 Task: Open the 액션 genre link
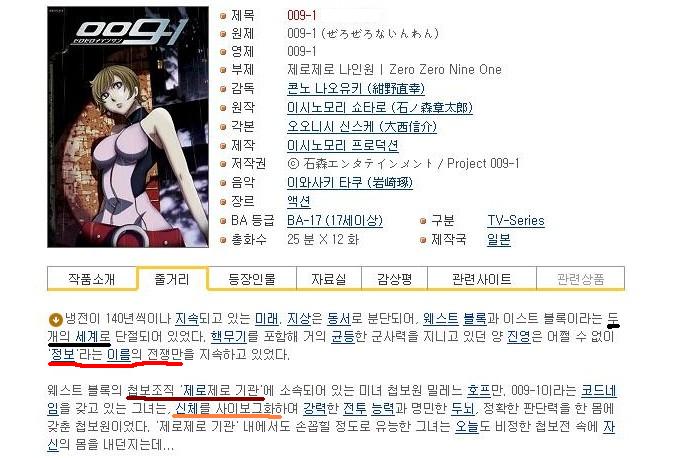coord(299,201)
